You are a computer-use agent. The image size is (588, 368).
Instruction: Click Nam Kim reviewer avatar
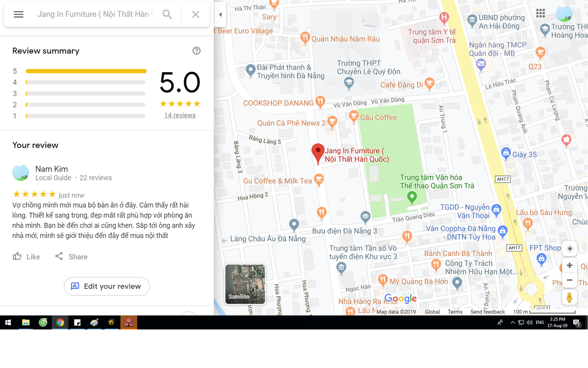pyautogui.click(x=21, y=173)
